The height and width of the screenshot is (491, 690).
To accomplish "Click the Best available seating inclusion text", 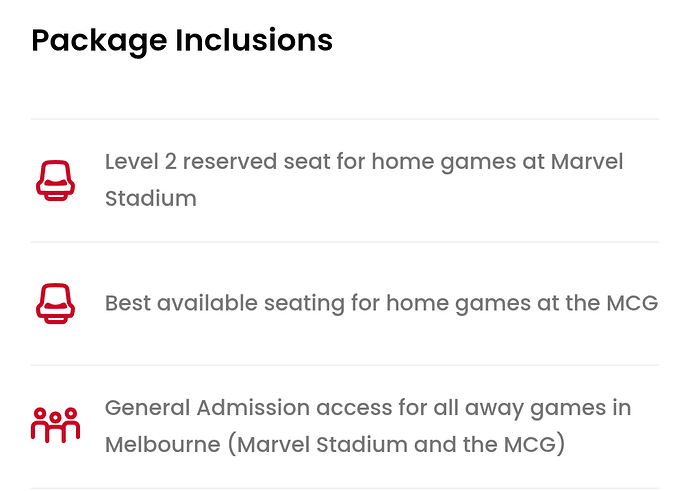I will click(x=381, y=303).
